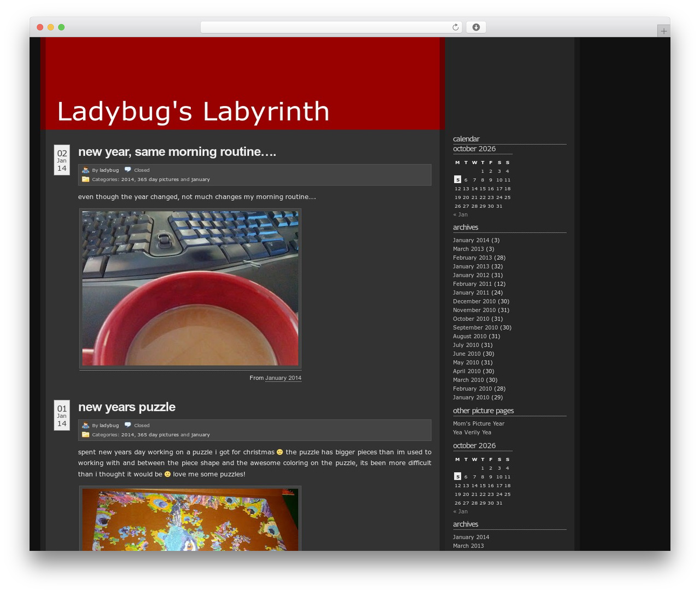The image size is (700, 593).
Task: Open archive 'July 2010'
Action: (x=466, y=345)
